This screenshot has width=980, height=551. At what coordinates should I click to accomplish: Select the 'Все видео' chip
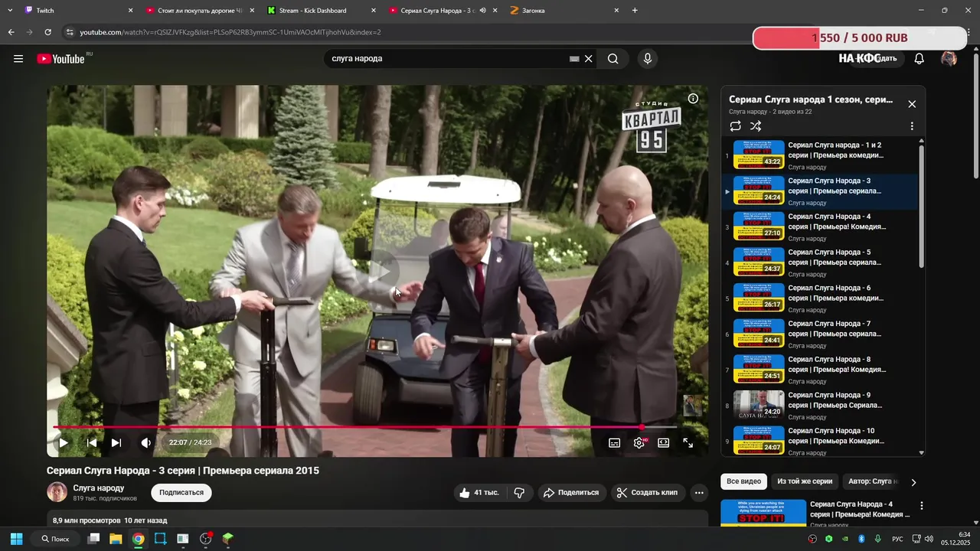pyautogui.click(x=744, y=481)
